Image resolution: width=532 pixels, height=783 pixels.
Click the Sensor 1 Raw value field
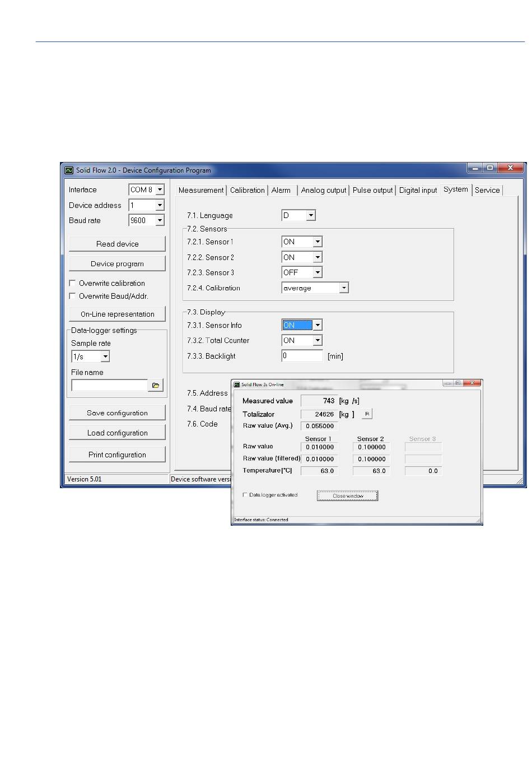tap(319, 447)
